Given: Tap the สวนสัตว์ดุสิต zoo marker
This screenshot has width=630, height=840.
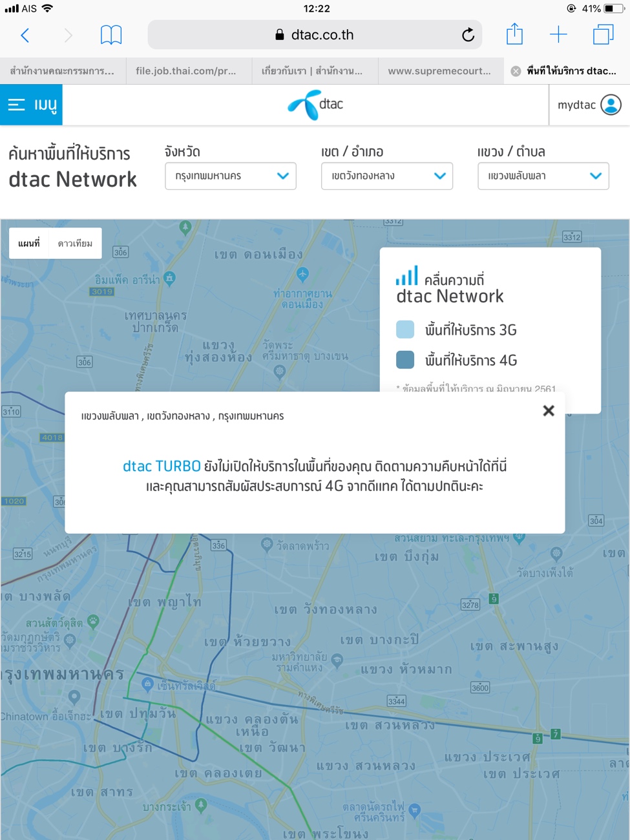Looking at the screenshot, I should (93, 622).
